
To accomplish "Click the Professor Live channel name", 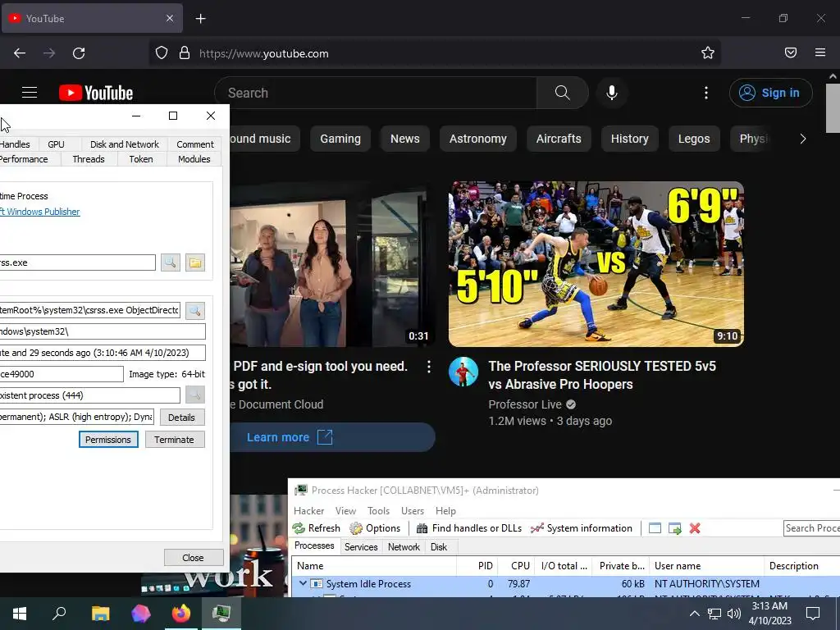I will (x=525, y=404).
